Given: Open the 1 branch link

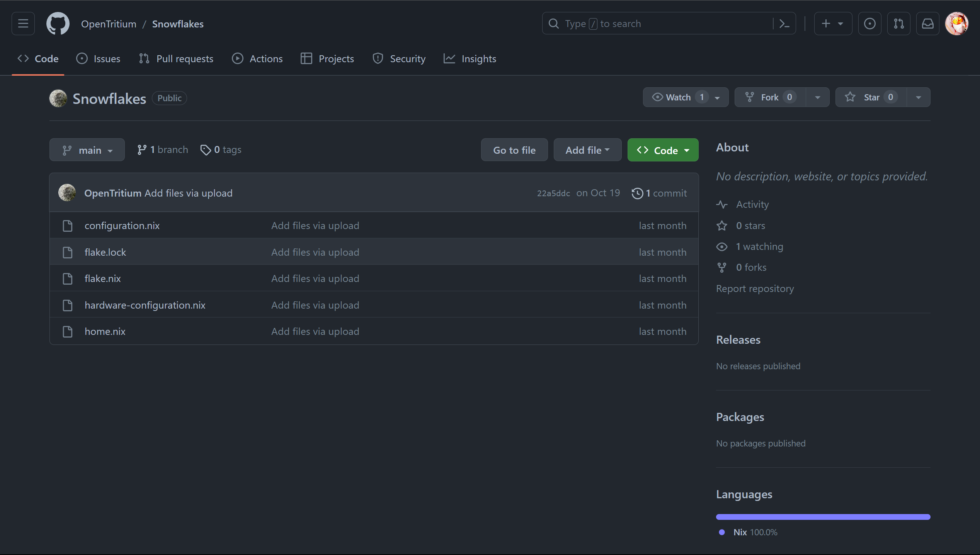Looking at the screenshot, I should 163,150.
